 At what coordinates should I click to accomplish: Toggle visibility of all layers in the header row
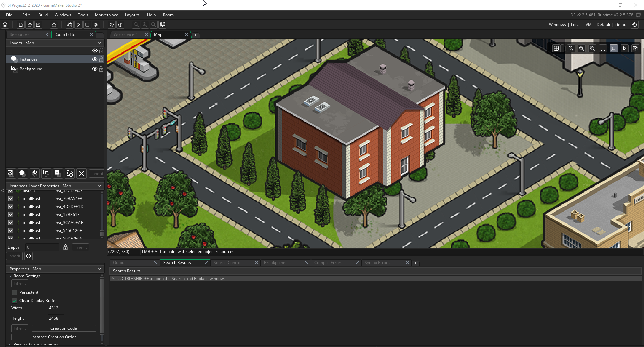(x=95, y=51)
